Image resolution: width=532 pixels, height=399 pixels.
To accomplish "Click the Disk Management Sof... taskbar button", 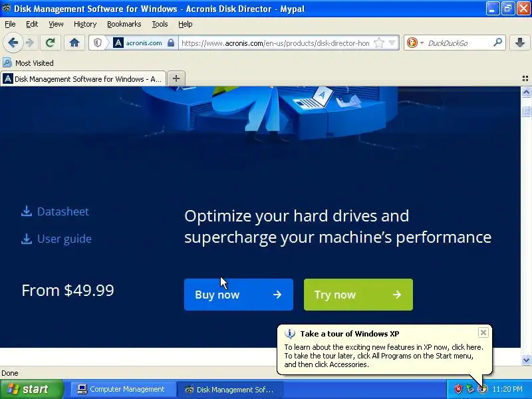I will [x=229, y=389].
